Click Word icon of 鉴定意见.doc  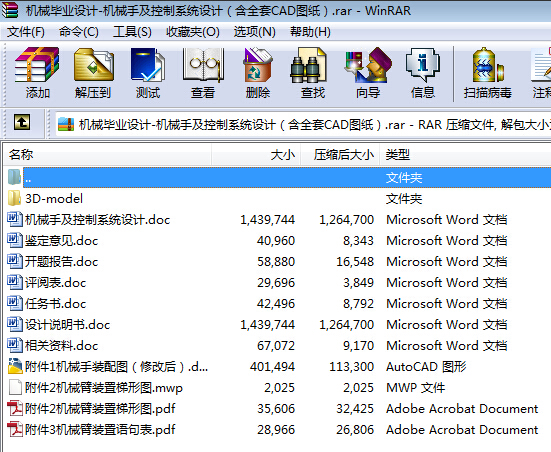coord(14,240)
